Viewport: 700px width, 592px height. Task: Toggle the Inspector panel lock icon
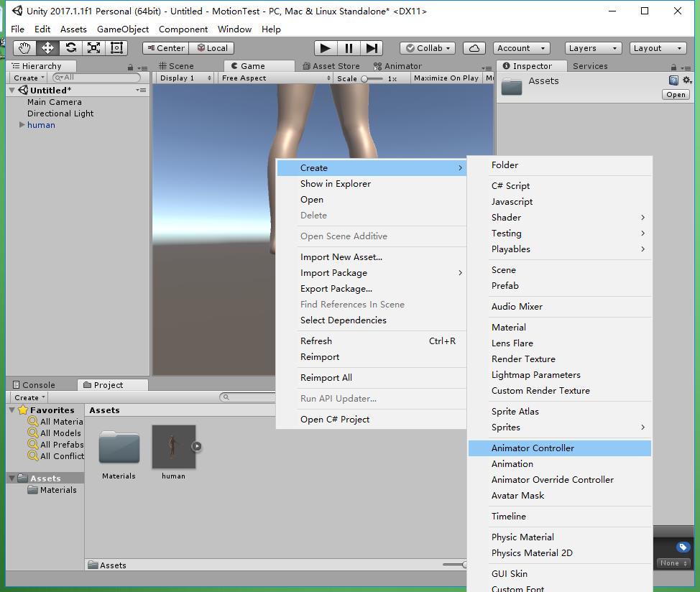(x=673, y=68)
